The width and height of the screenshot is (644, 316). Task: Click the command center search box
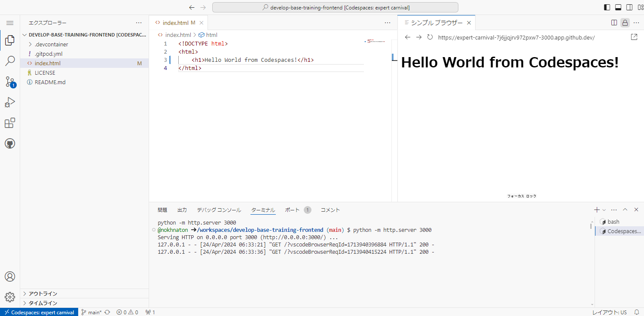[x=335, y=7]
